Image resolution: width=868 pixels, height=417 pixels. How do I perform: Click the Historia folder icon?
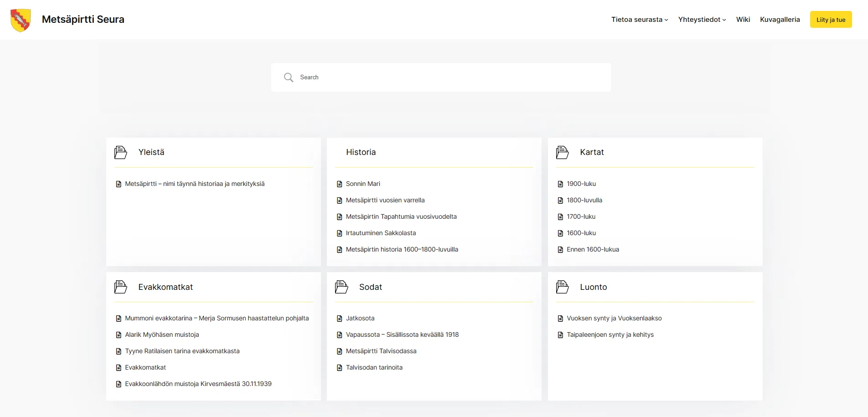[341, 152]
